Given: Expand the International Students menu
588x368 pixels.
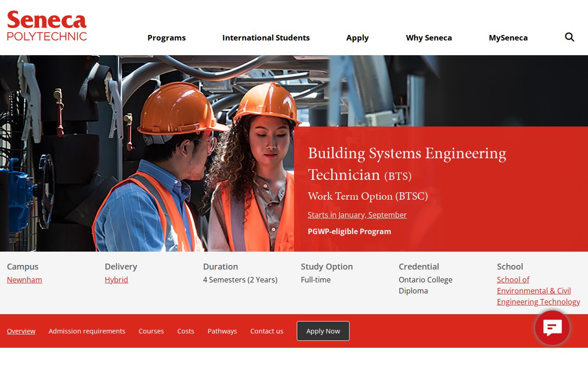Looking at the screenshot, I should pos(266,38).
